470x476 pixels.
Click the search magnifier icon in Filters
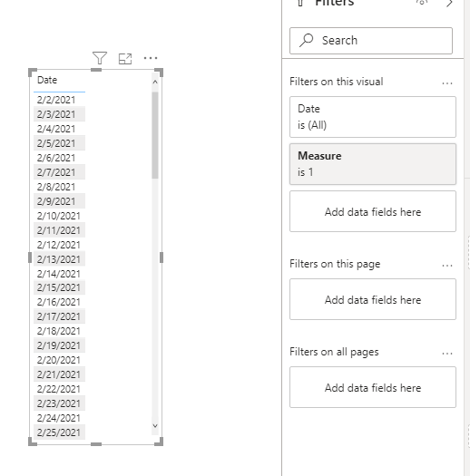point(307,41)
